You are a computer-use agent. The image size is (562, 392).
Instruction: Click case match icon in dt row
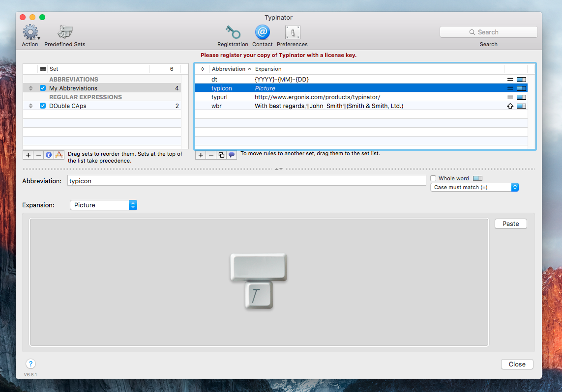(510, 80)
